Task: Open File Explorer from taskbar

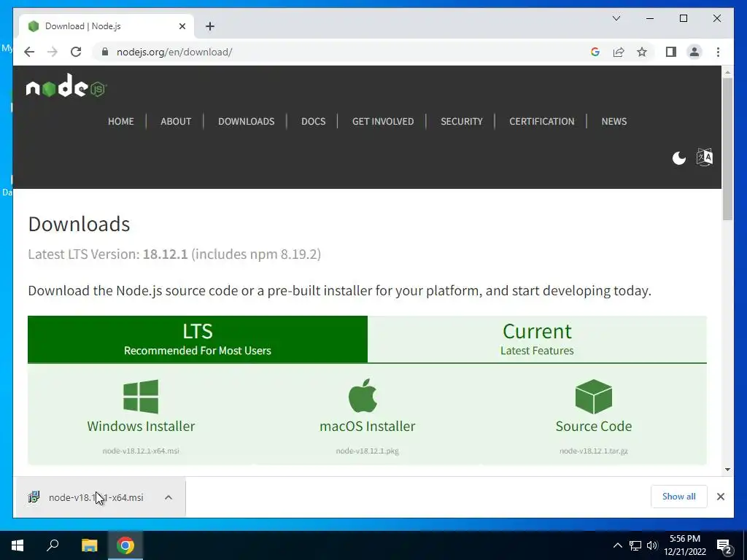Action: point(89,545)
